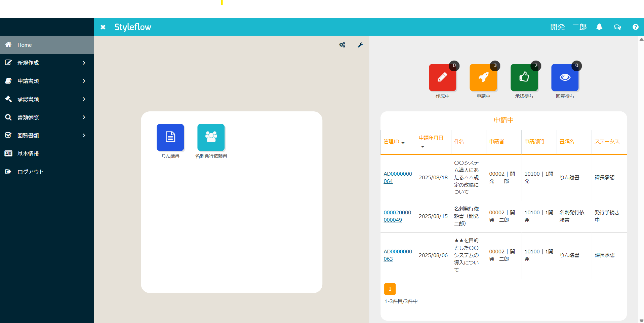Toggle the sidebar with the X icon
The image size is (644, 323).
pyautogui.click(x=103, y=27)
